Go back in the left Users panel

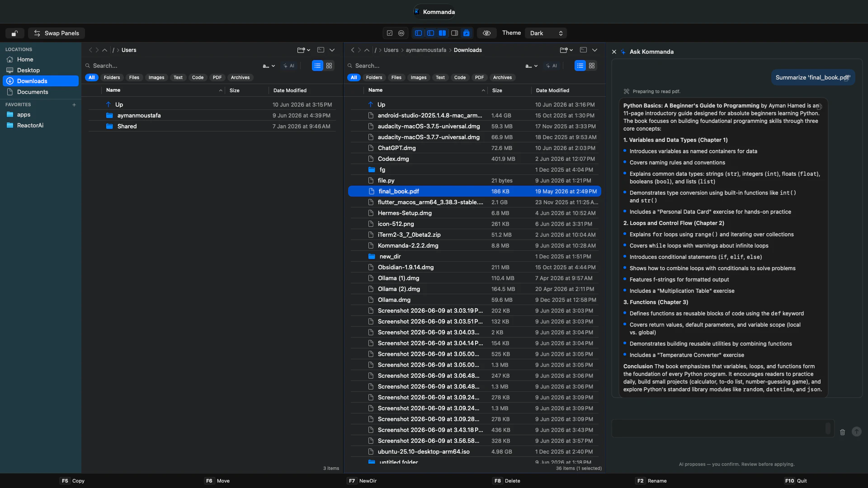coord(90,50)
